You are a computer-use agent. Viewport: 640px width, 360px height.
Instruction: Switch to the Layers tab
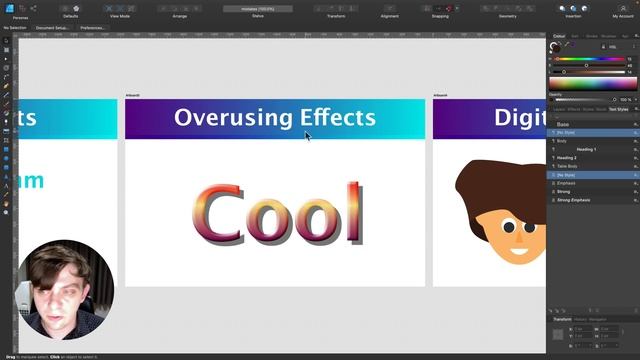pos(559,109)
